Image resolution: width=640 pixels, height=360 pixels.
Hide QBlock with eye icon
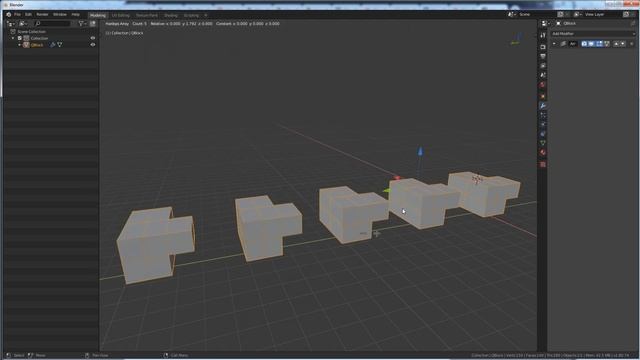click(x=93, y=44)
